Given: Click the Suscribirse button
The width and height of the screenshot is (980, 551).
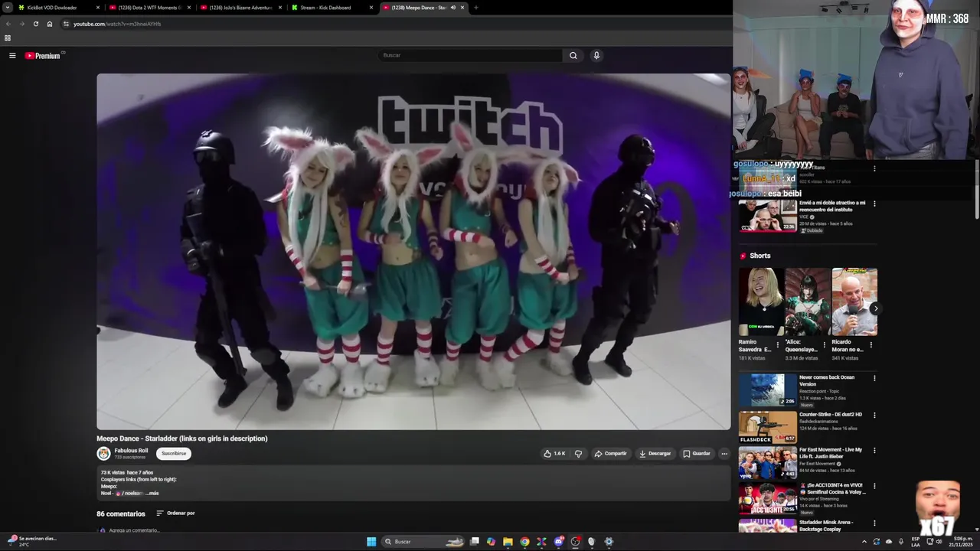Looking at the screenshot, I should (x=174, y=453).
